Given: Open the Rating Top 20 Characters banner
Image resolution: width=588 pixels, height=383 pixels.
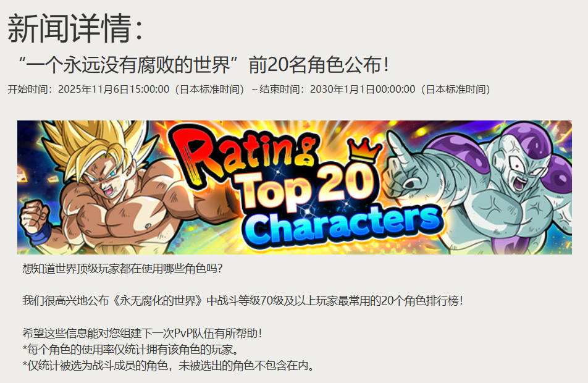Looking at the screenshot, I should point(295,187).
